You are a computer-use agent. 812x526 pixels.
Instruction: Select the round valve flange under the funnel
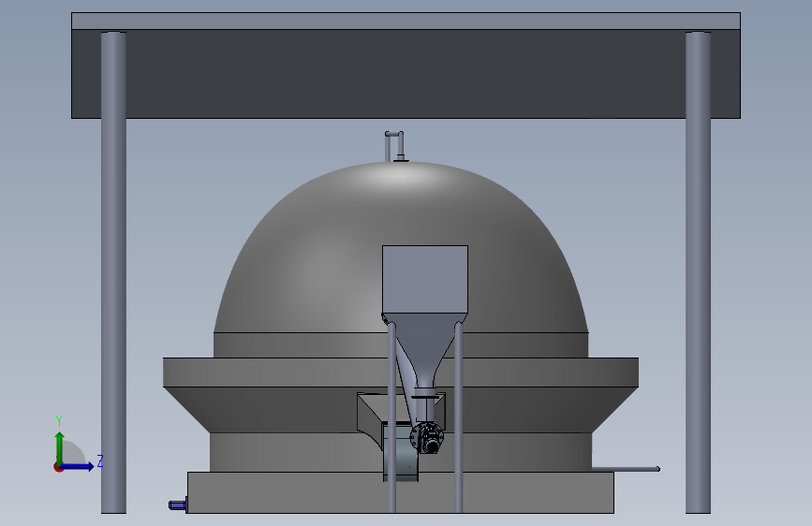pyautogui.click(x=427, y=438)
